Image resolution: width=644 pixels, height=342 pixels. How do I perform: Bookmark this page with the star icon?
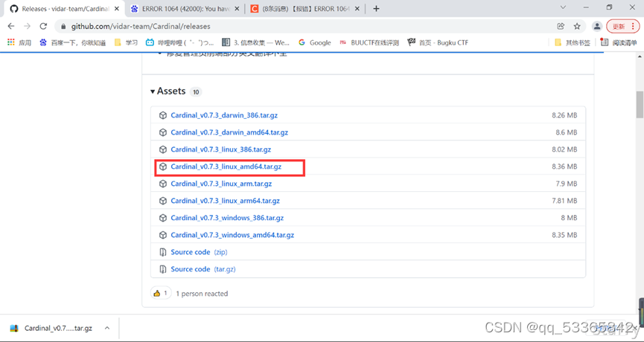point(577,26)
